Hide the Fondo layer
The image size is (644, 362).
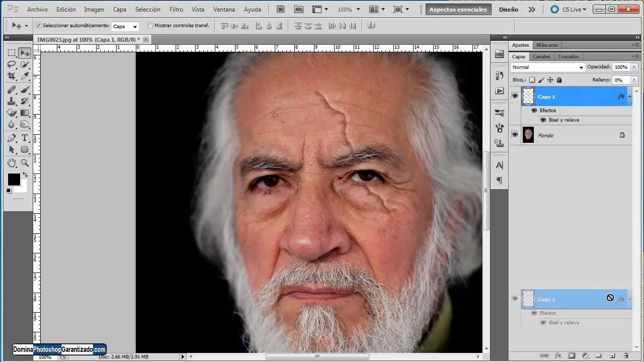(515, 135)
